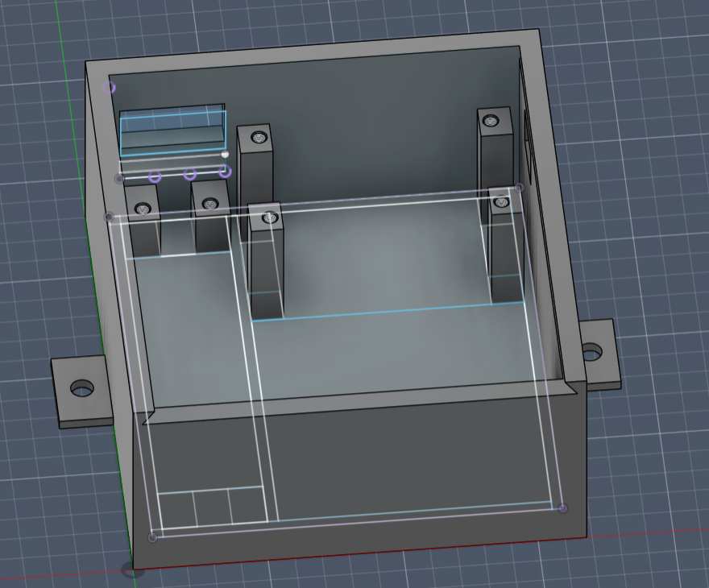Screen dimensions: 709x588
Task: Select sketch corner point at bottom-right of sketch
Action: [562, 508]
